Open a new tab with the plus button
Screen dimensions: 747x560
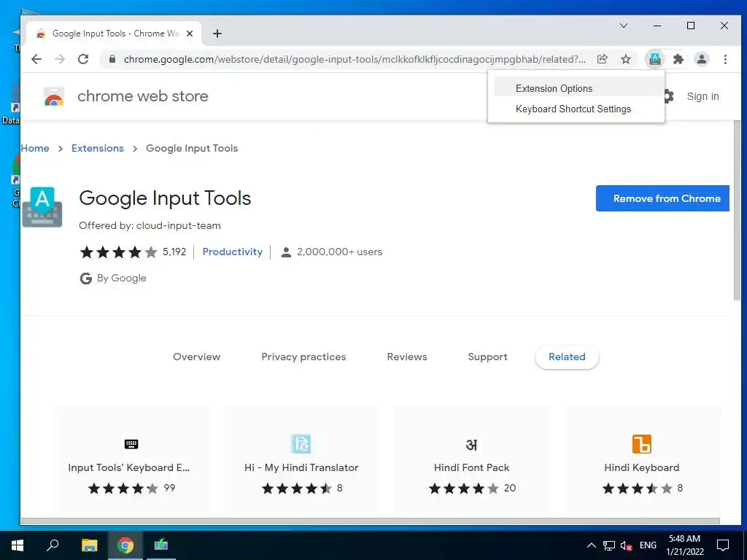(217, 34)
